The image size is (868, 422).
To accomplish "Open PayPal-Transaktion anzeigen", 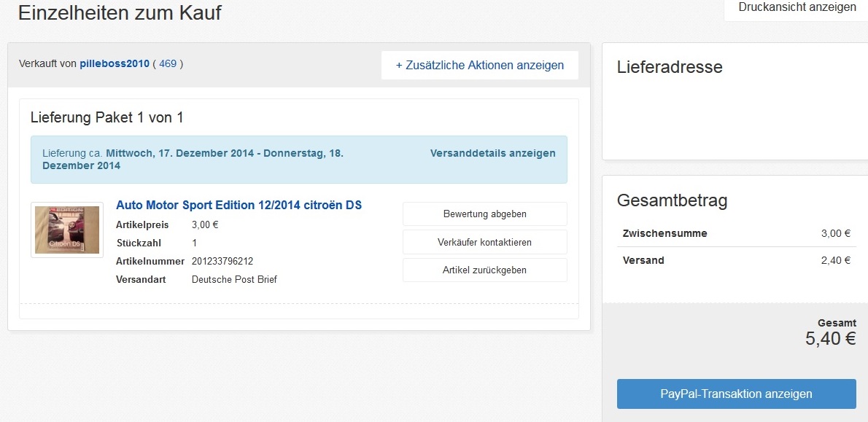I will [x=736, y=394].
